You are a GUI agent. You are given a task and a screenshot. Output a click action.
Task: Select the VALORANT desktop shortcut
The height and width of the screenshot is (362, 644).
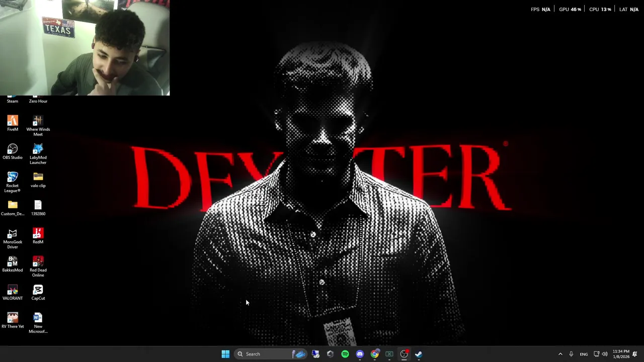pos(13,292)
